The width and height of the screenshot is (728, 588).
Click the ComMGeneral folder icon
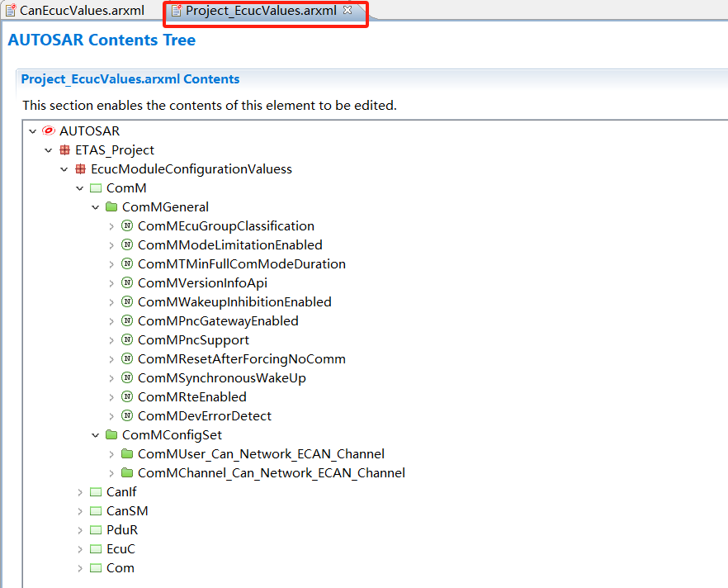point(111,207)
